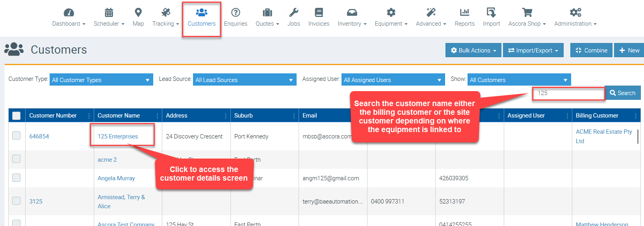Open the Dashboard gauge icon
This screenshot has width=644, height=226.
69,13
